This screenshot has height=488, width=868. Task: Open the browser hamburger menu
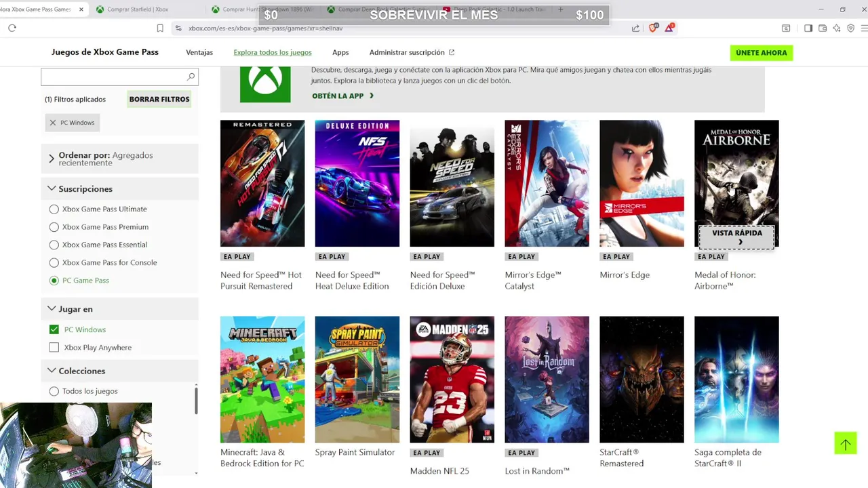point(864,28)
